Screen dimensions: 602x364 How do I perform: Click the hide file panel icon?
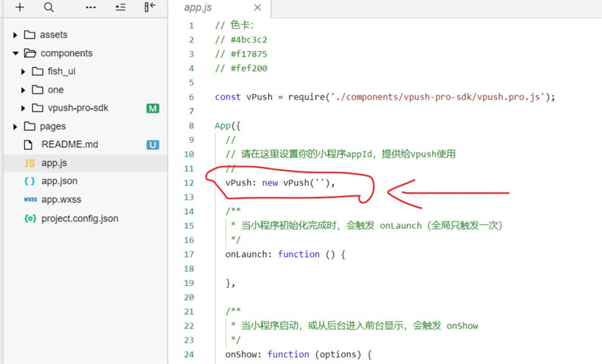click(150, 7)
